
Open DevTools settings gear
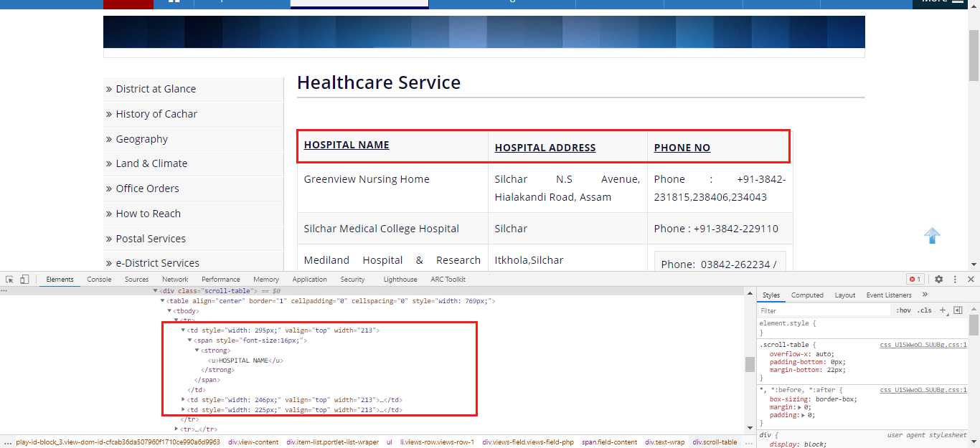point(938,279)
